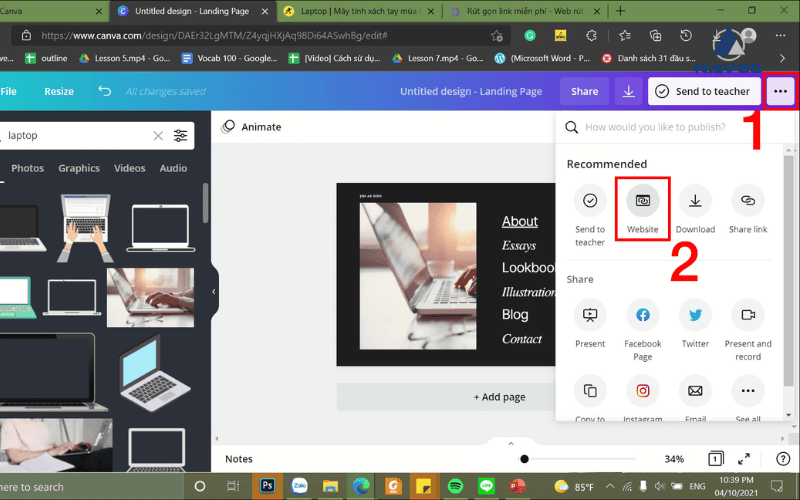
Task: Click the download arrow icon in header
Action: point(629,91)
